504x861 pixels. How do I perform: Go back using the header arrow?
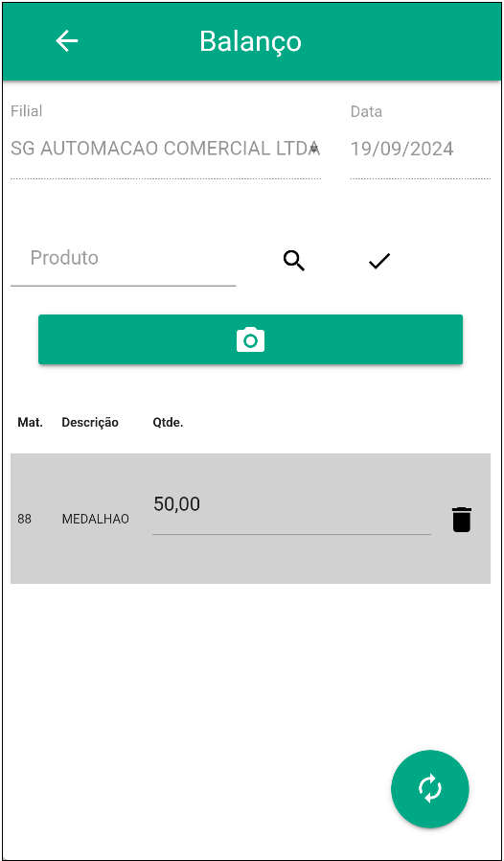point(67,41)
